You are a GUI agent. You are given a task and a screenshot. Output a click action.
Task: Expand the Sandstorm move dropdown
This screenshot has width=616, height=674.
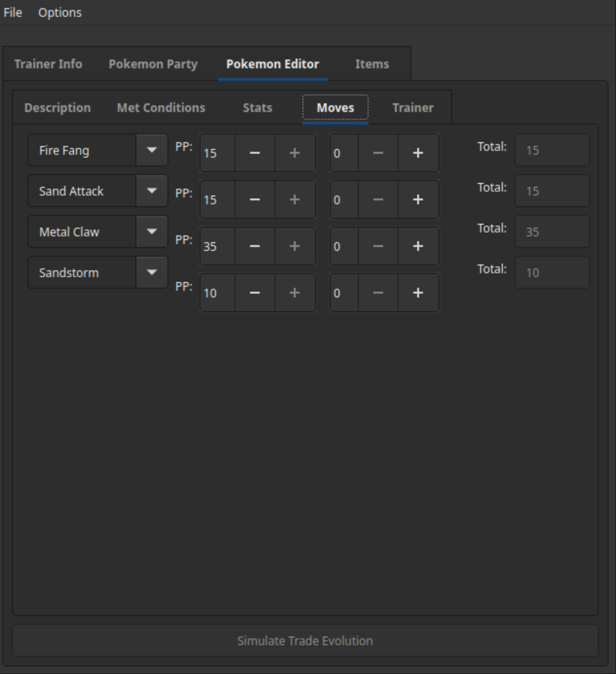(x=152, y=273)
